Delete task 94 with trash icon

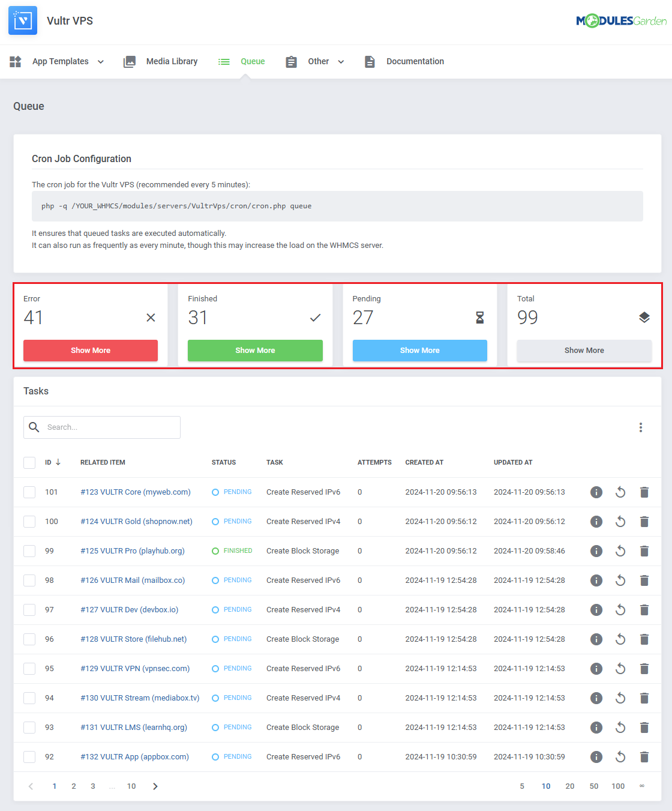pos(644,698)
